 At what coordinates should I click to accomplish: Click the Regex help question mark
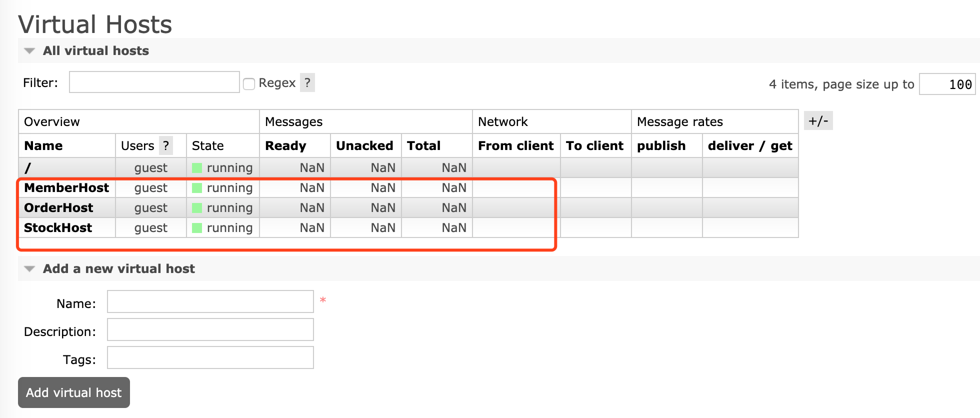click(307, 82)
